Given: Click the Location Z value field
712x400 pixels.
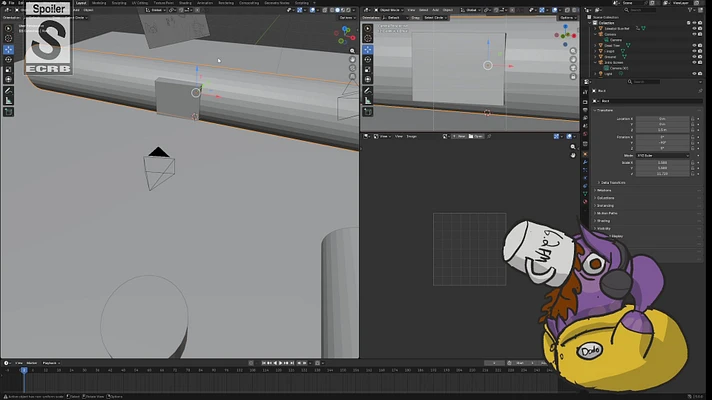Looking at the screenshot, I should 663,130.
